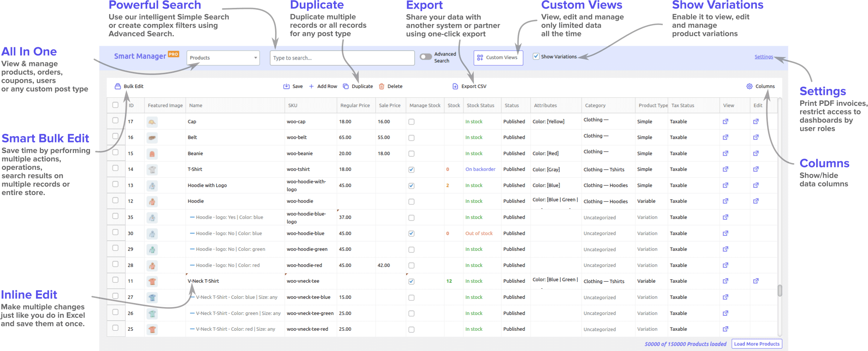Viewport: 868px width, 351px height.
Task: Click the Load More Products button
Action: click(757, 343)
